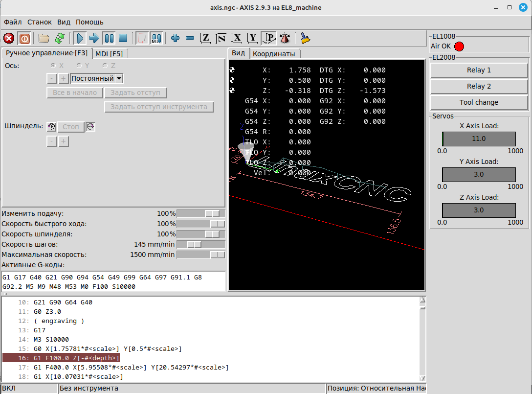Screen dimensions: 532x394
Task: Click the Скорость шагов jog speed slider
Action: [x=200, y=244]
